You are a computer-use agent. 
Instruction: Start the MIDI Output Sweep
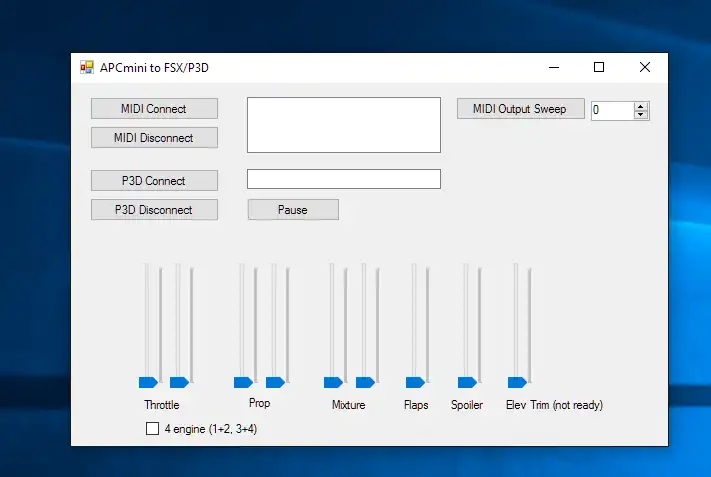(521, 109)
